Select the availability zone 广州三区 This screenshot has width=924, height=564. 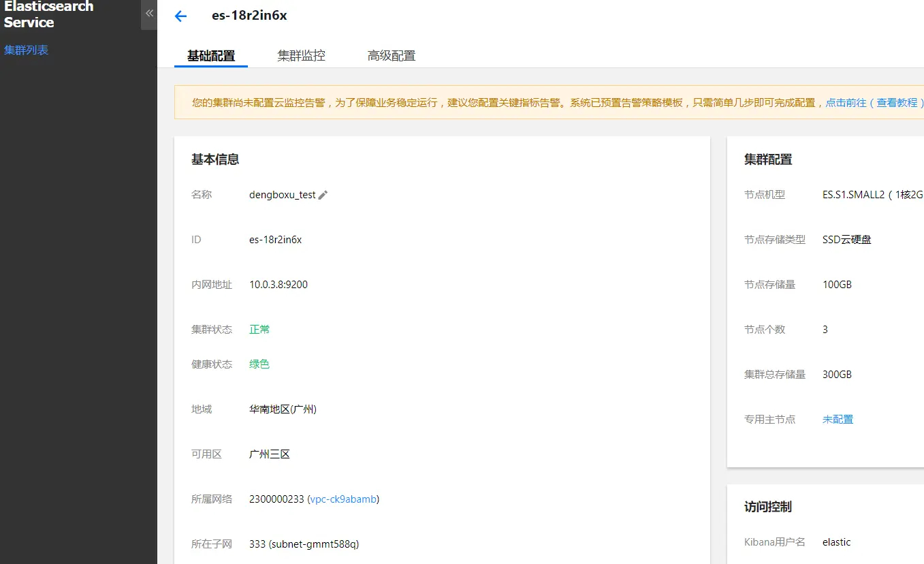pyautogui.click(x=270, y=454)
